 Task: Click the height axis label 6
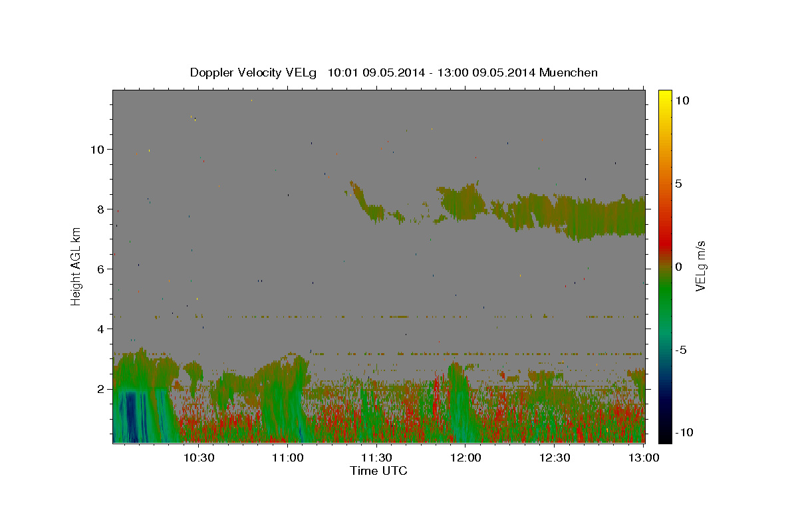pyautogui.click(x=101, y=269)
